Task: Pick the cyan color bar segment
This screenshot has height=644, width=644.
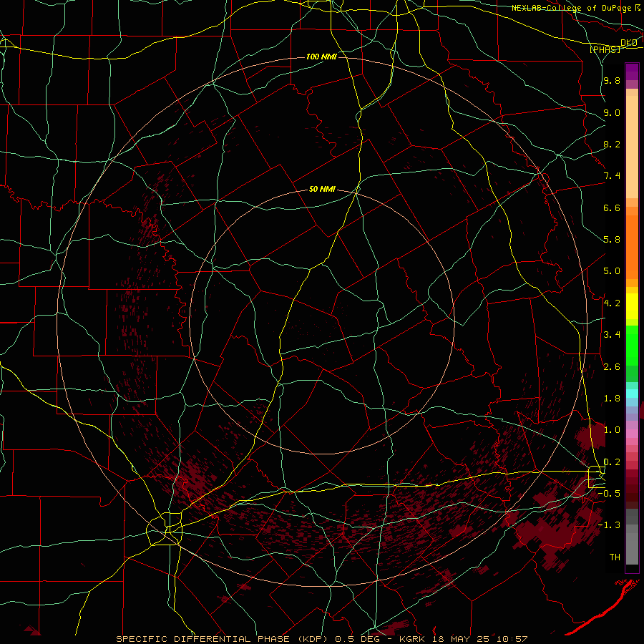Action: (632, 394)
